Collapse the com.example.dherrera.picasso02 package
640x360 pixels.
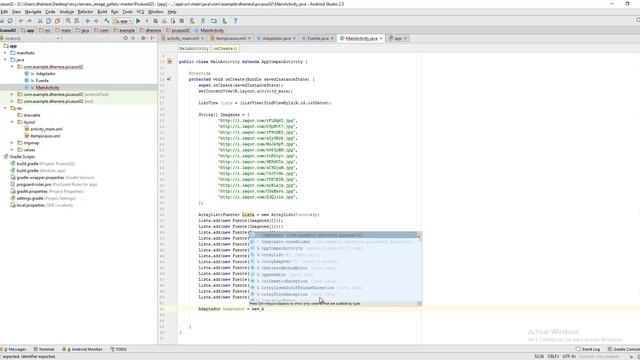[12, 67]
